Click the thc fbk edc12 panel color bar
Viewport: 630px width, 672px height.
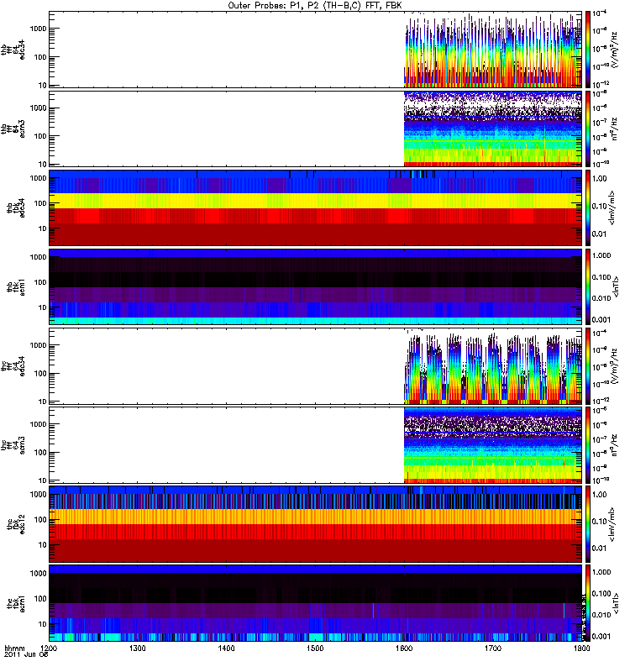[588, 524]
